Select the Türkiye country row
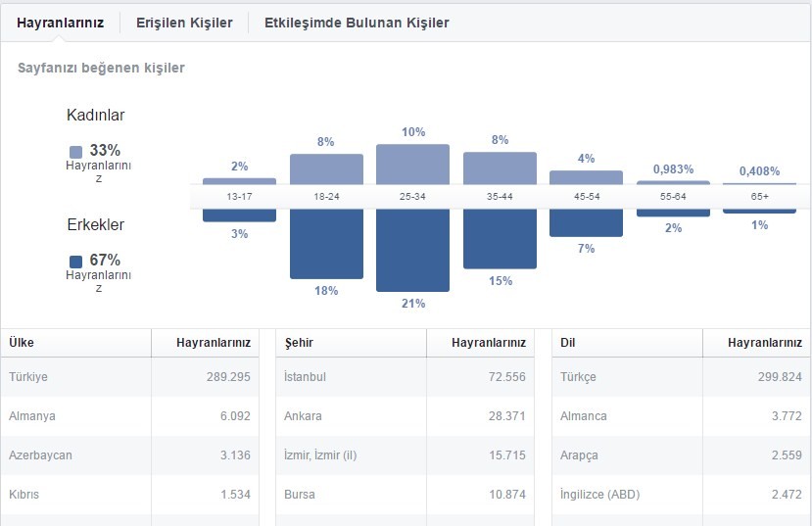812x526 pixels. click(x=129, y=377)
